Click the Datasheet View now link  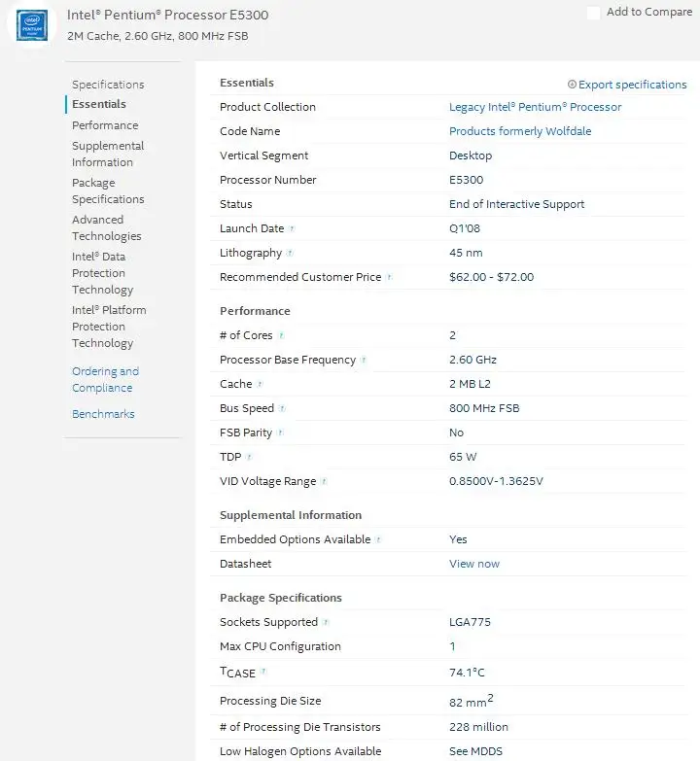pyautogui.click(x=474, y=564)
